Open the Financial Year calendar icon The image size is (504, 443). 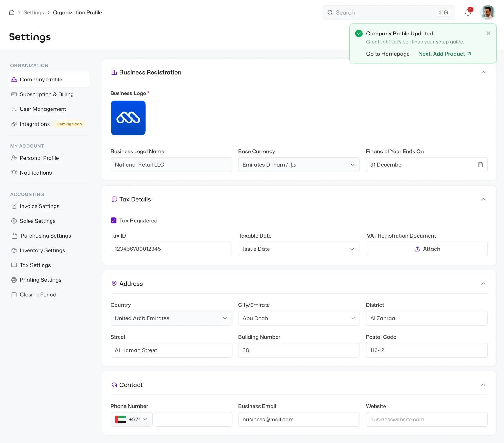click(480, 165)
